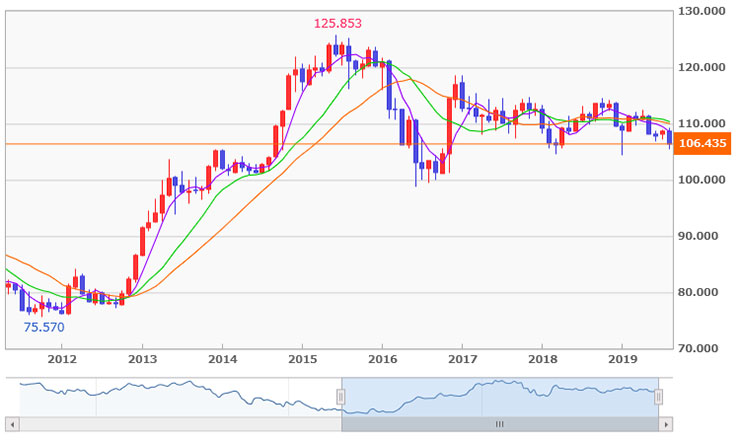Screen dimensions: 740x442
Task: Click the high price label 125.853
Action: (x=338, y=24)
